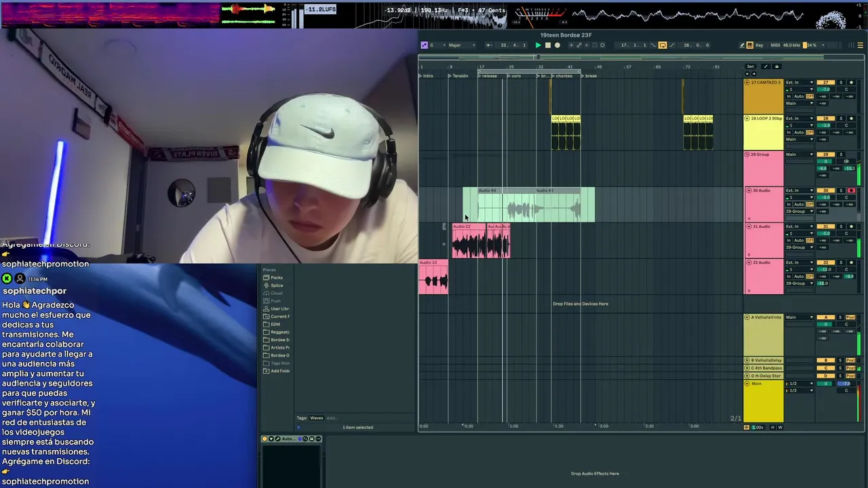Toggle the Key map mode button
This screenshot has height=488, width=868.
coord(759,45)
